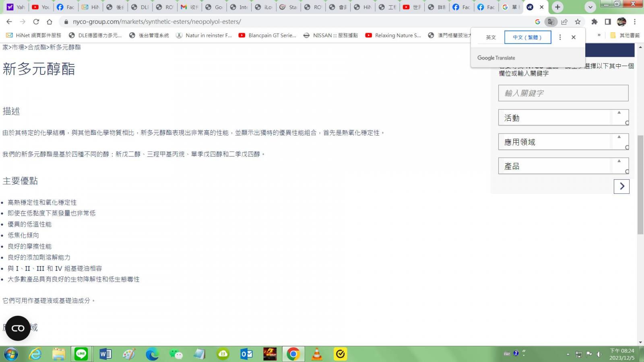
Task: Go to the browser home page icon
Action: point(49,22)
